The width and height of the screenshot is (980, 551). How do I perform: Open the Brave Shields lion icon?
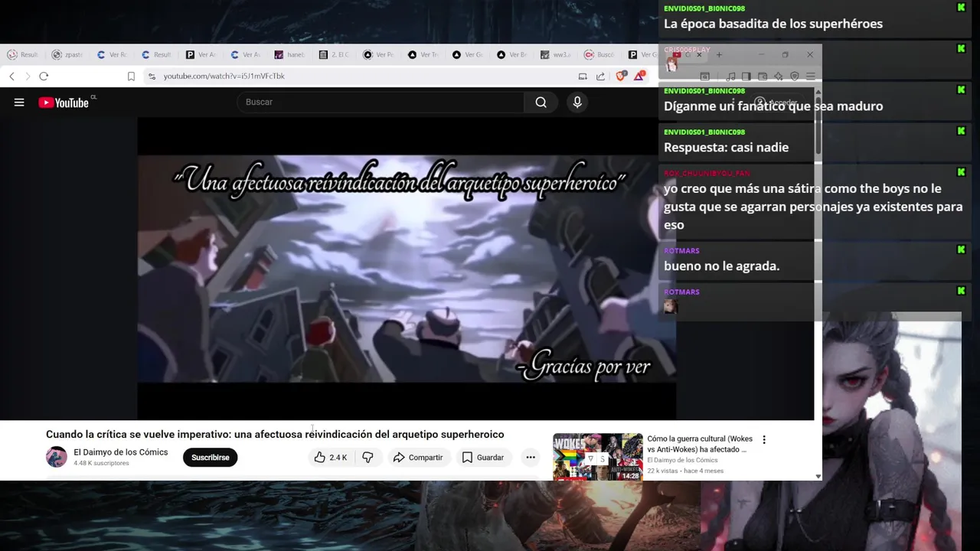tap(621, 76)
